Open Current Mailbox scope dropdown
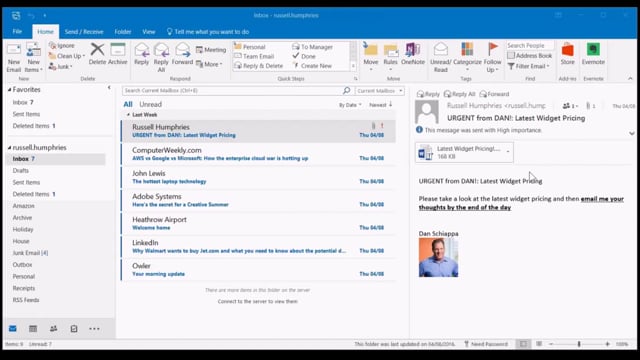This screenshot has height=360, width=640. click(380, 91)
